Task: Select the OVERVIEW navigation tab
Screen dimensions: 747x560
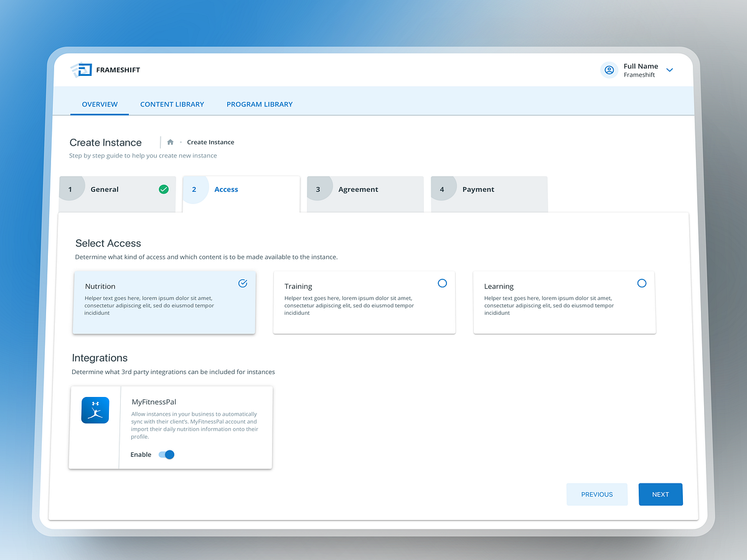Action: pyautogui.click(x=100, y=104)
